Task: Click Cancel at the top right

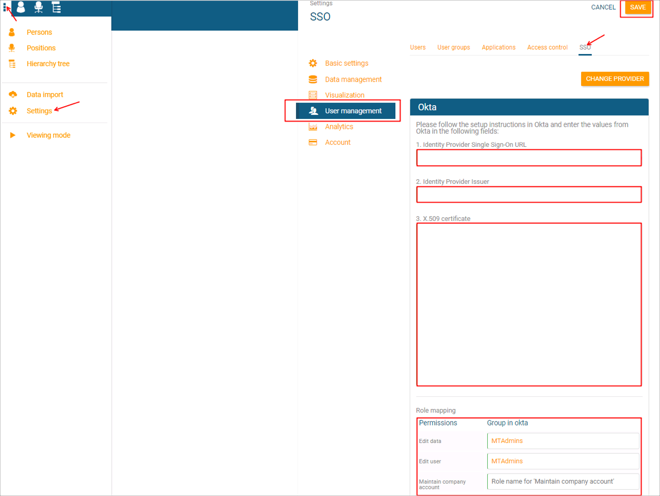Action: point(603,8)
